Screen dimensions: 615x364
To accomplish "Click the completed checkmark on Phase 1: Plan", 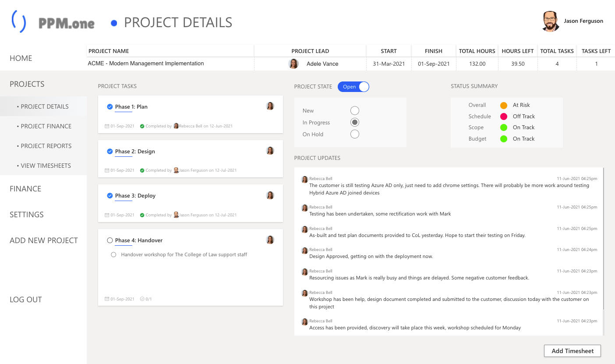I will (x=110, y=107).
